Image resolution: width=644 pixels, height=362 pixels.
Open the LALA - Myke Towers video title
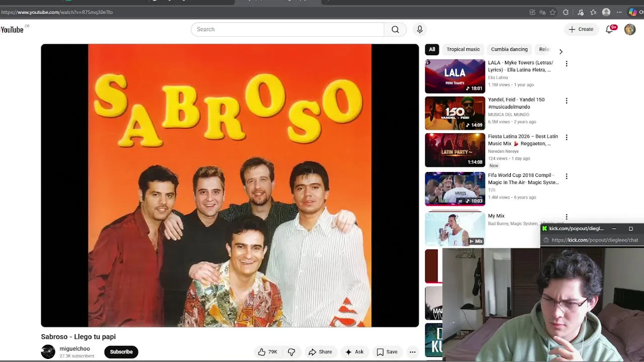(x=520, y=66)
